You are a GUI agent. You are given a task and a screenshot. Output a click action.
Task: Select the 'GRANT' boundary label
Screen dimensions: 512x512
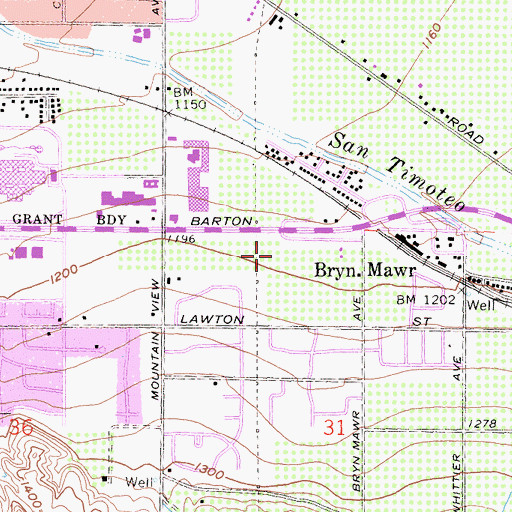pos(37,219)
